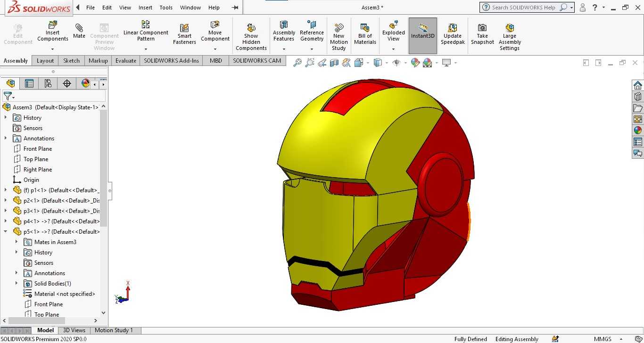Open the Insert Components dropdown arrow
644x343 pixels.
(52, 49)
